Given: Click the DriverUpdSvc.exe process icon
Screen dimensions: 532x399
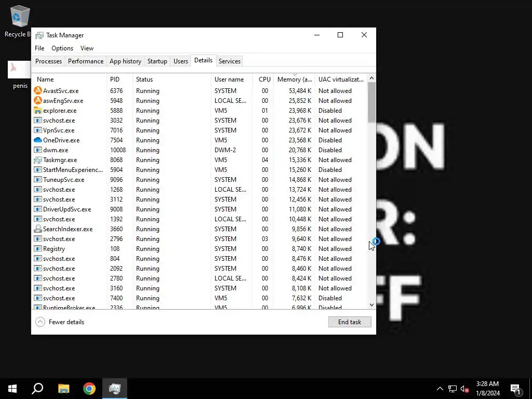Looking at the screenshot, I should coord(37,209).
